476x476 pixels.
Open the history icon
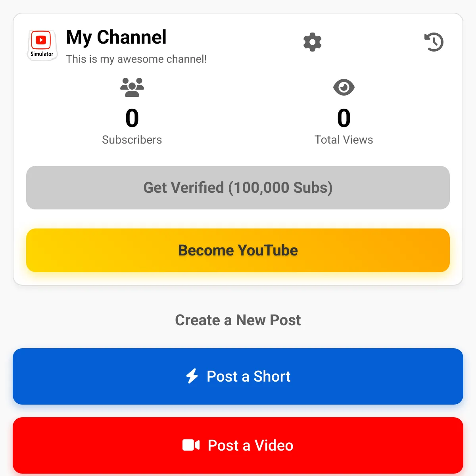[434, 42]
